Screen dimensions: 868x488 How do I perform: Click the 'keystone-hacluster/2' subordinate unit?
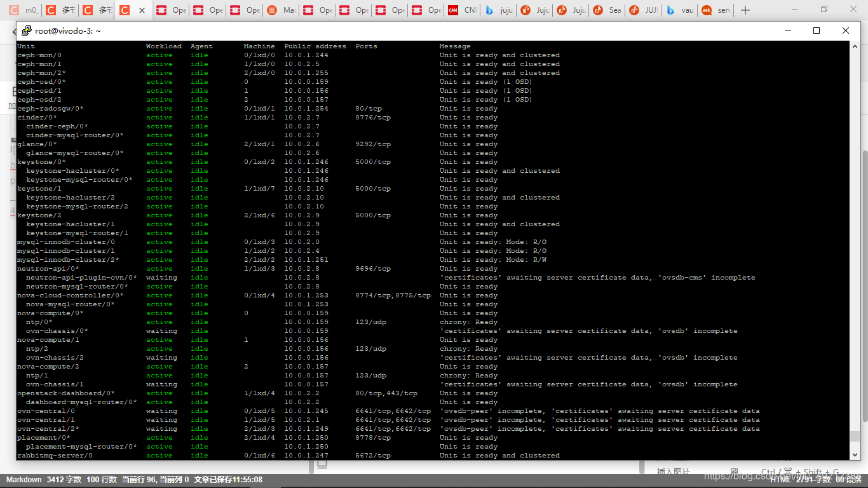[71, 198]
